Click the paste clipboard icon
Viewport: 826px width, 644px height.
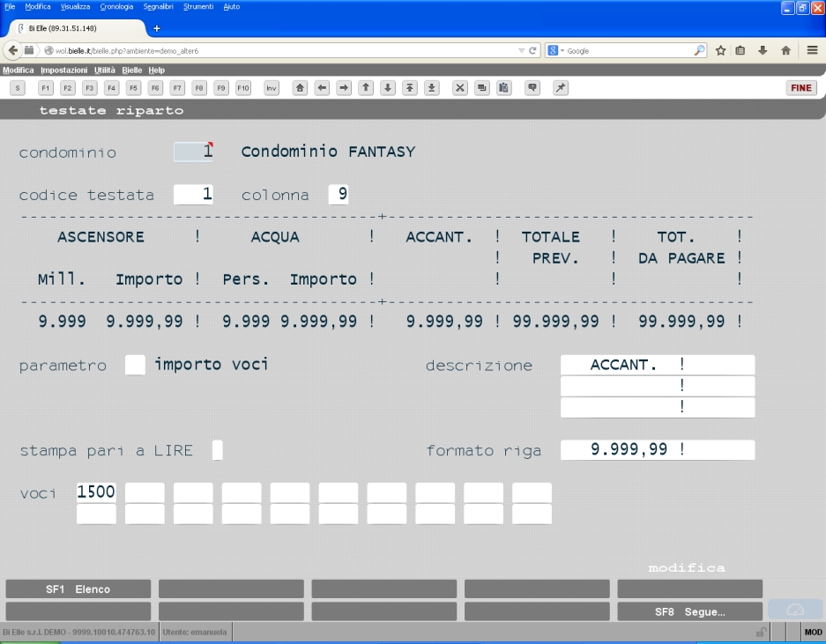503,88
